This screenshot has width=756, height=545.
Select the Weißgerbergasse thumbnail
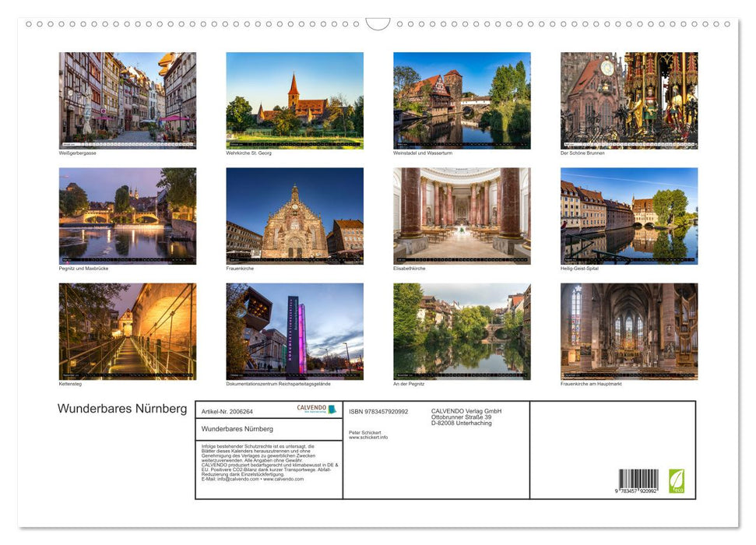point(127,97)
